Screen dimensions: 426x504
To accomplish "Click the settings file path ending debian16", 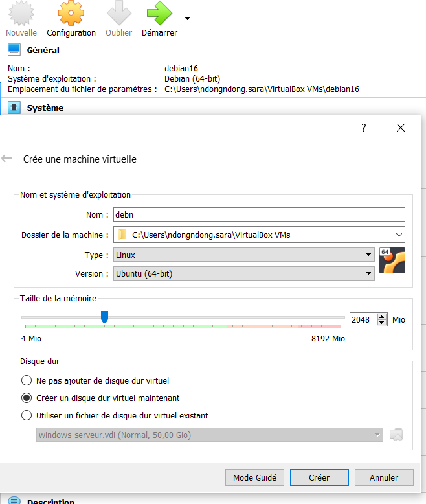I will 262,89.
